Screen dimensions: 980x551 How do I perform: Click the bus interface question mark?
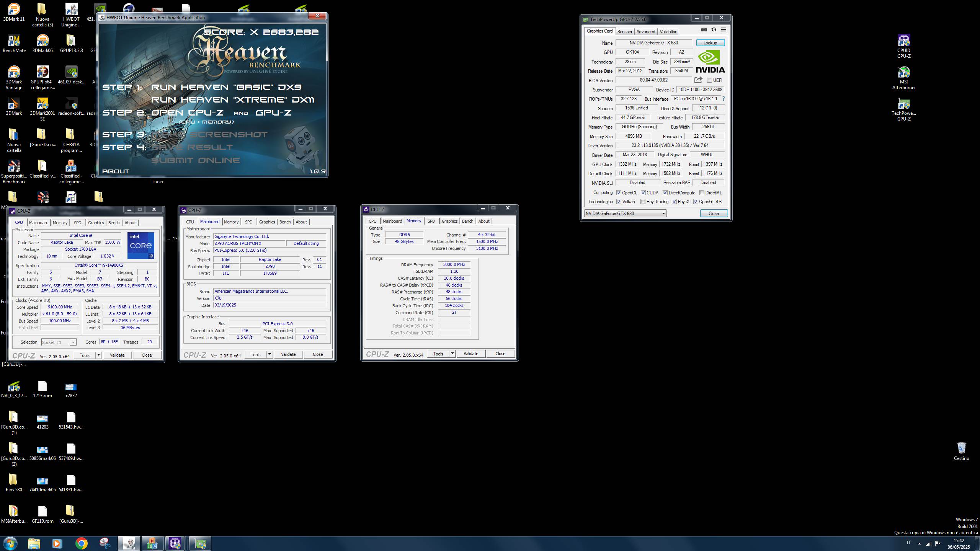click(x=723, y=99)
